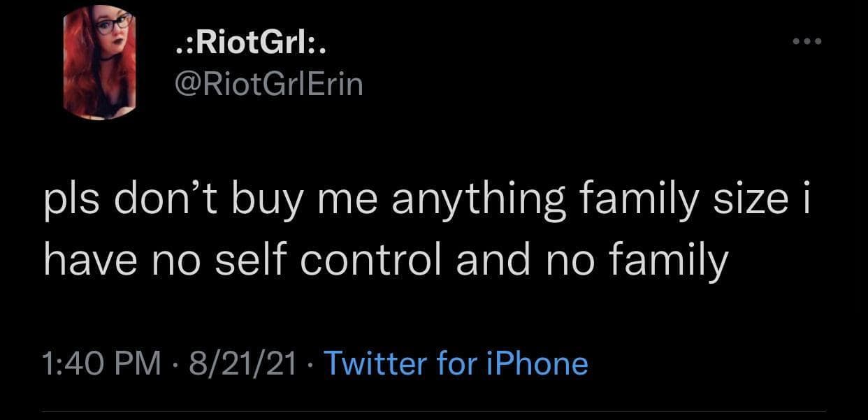868x420 pixels.
Task: Click the word "iPhone" in the source label
Action: [538, 364]
